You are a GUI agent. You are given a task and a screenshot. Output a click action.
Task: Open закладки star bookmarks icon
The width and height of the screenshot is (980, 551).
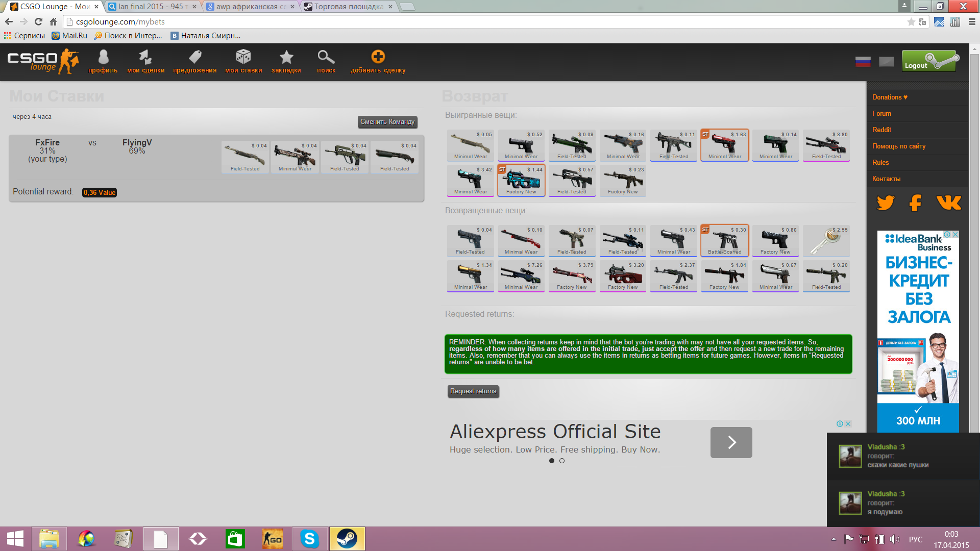pos(286,57)
